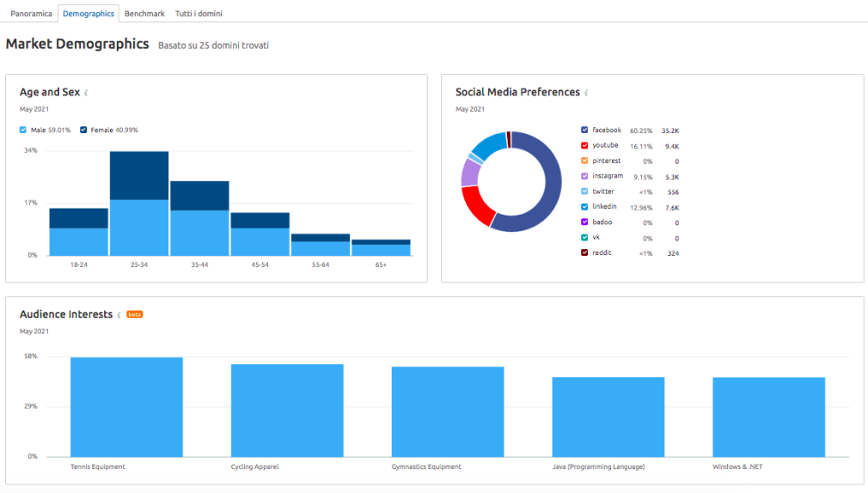The image size is (868, 493).
Task: Select the Demographics tab
Action: coord(89,13)
